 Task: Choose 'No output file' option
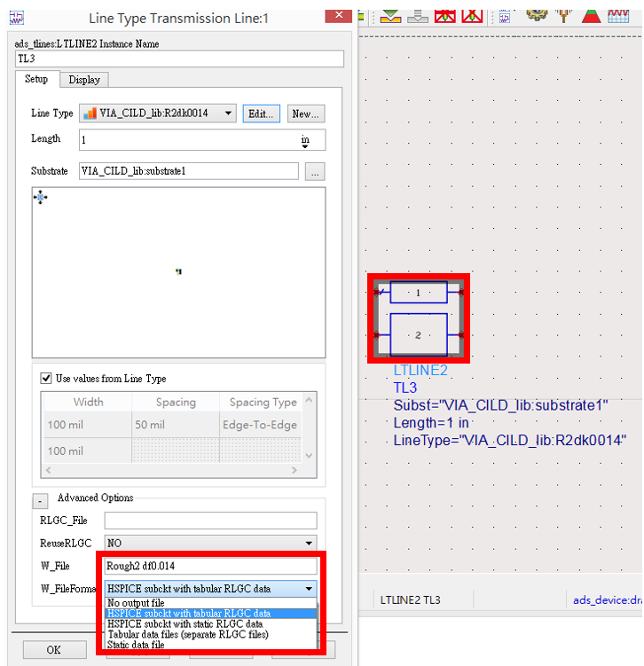(211, 603)
